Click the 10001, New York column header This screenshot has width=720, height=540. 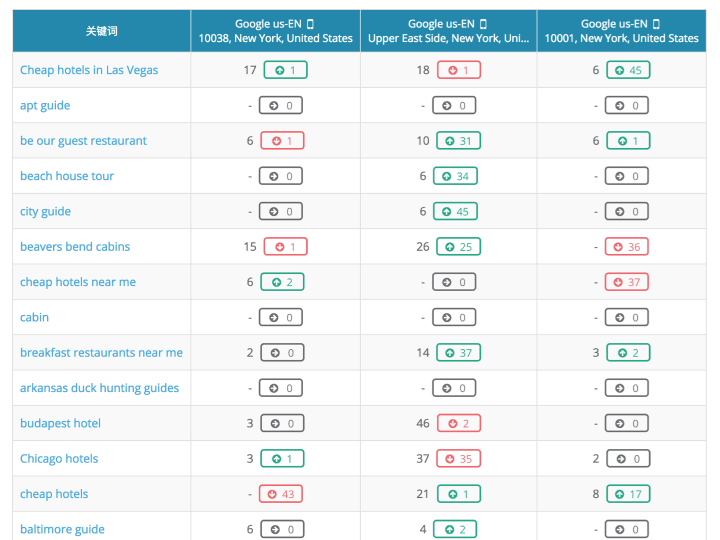[621, 31]
